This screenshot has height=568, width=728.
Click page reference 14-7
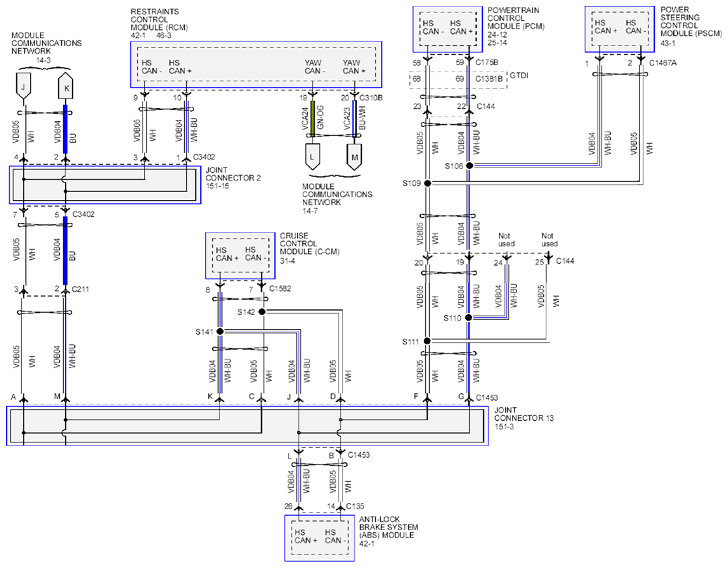(310, 211)
